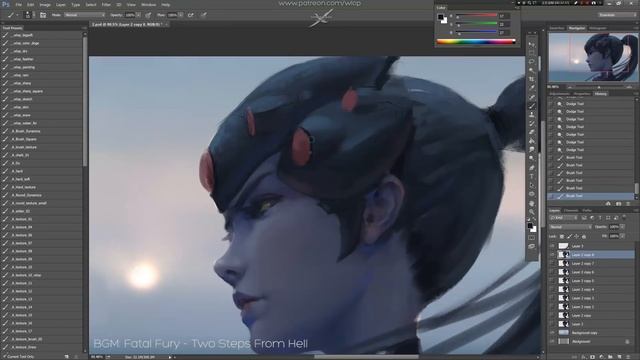Hide the Background copy layer
This screenshot has height=360, width=640.
(552, 333)
